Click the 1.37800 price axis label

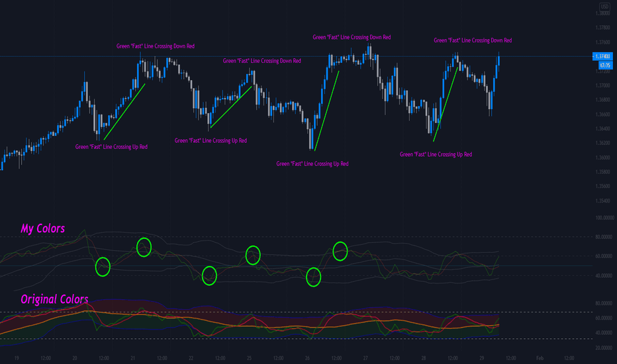tap(602, 28)
